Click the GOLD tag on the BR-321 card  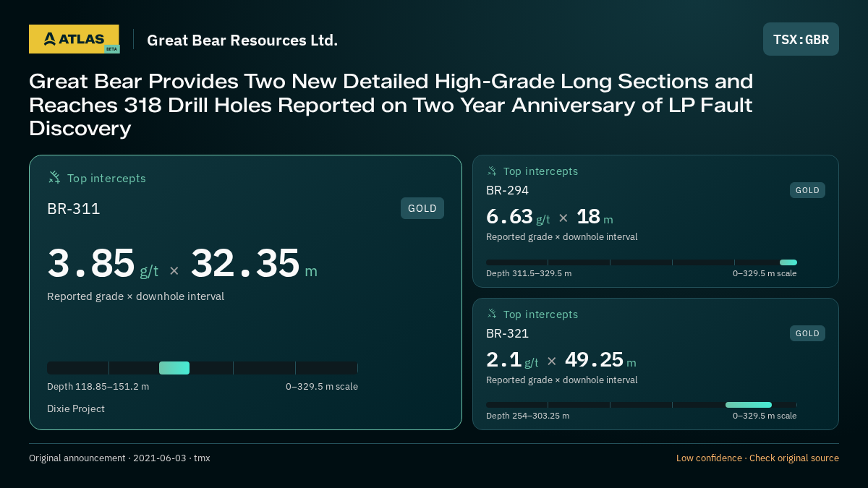tap(807, 333)
